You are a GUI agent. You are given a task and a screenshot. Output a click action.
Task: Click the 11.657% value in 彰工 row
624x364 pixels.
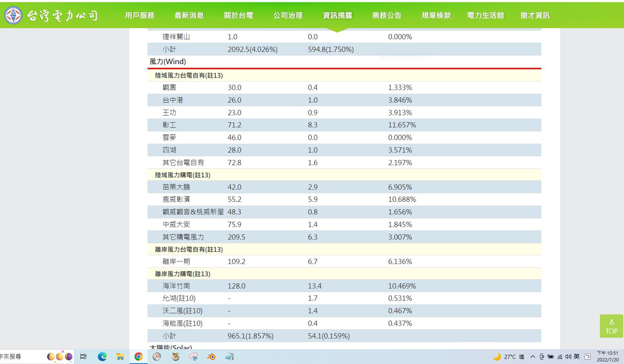click(402, 125)
